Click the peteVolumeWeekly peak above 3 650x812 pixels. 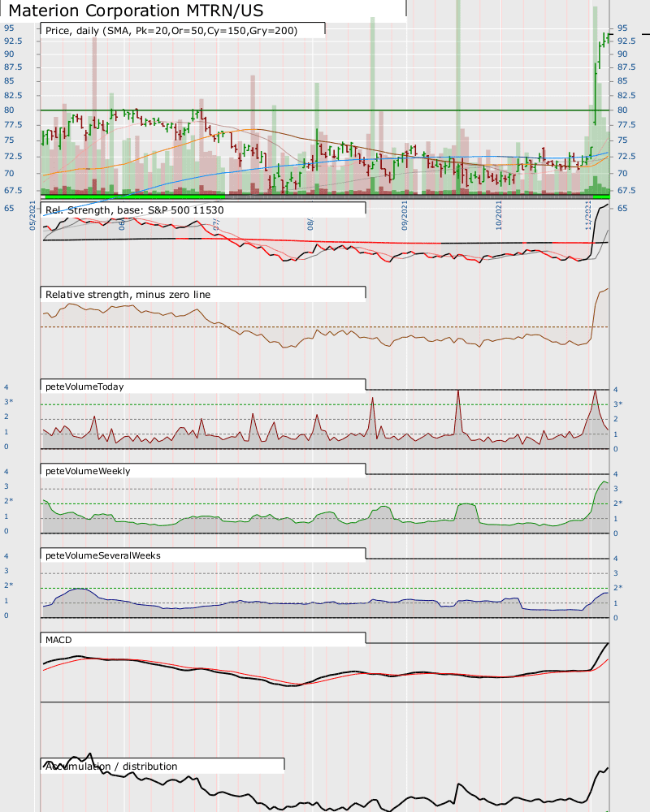tap(604, 482)
